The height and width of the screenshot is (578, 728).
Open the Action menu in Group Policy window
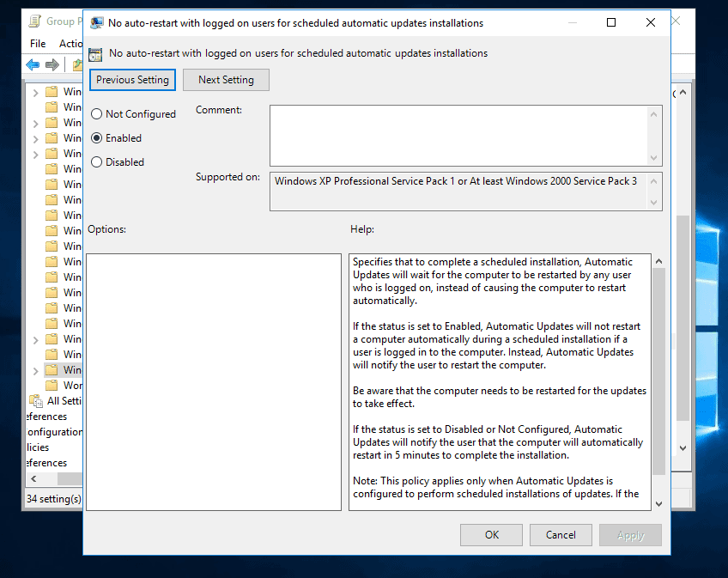70,44
